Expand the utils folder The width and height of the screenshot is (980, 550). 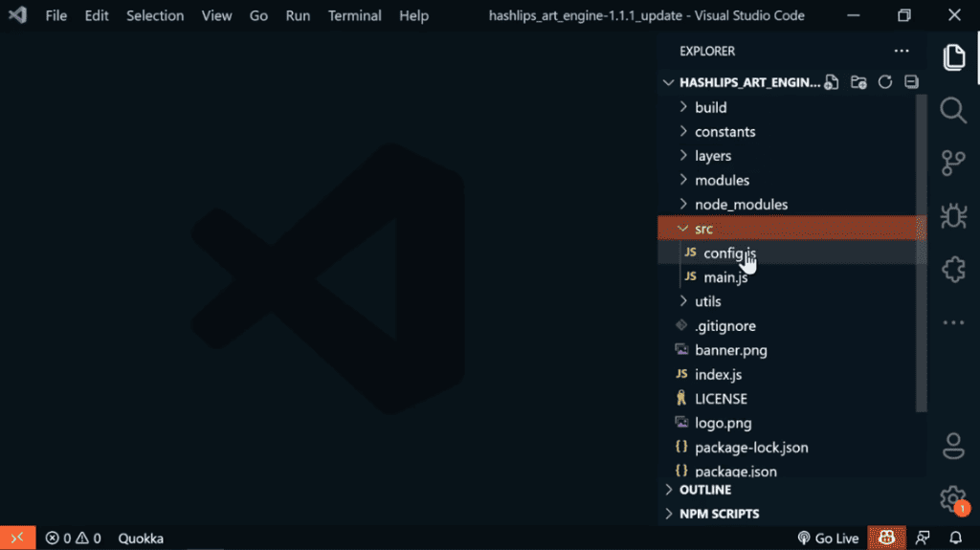791,301
